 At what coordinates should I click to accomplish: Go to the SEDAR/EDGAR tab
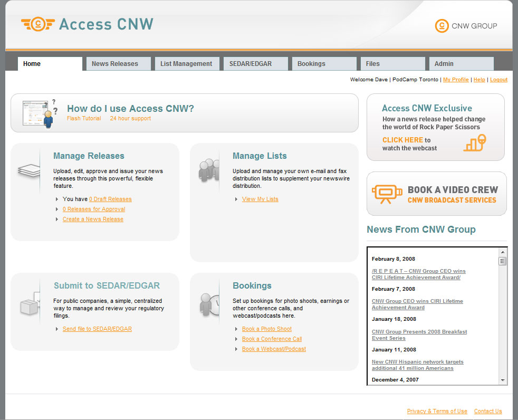(x=256, y=64)
